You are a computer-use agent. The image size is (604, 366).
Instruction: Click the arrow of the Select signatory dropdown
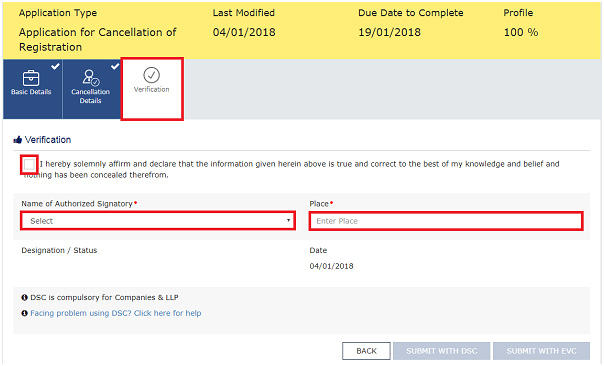pyautogui.click(x=288, y=220)
